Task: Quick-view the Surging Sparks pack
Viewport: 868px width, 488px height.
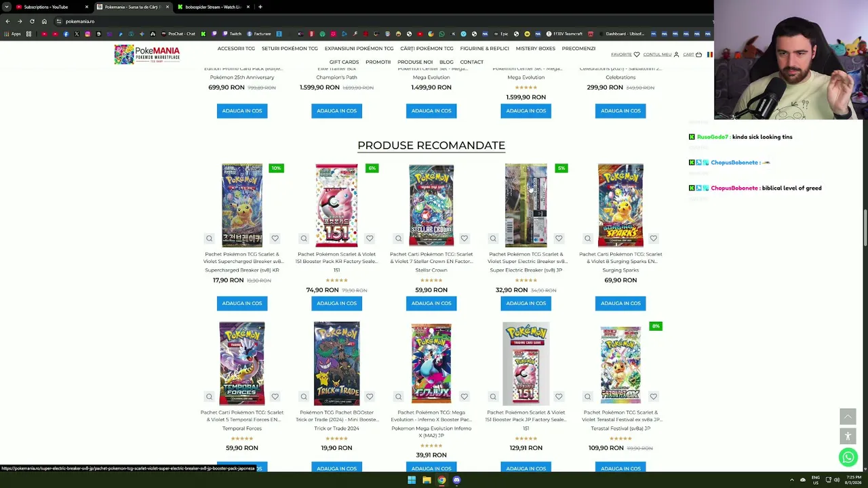Action: [587, 239]
